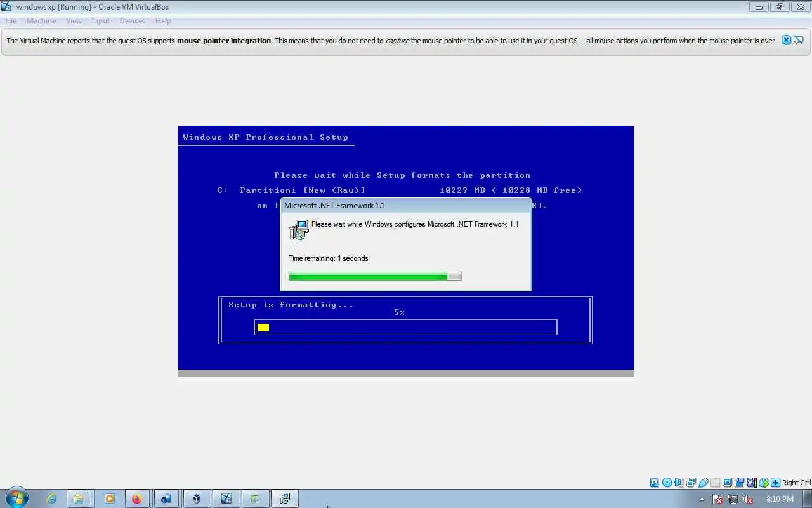Click the CPU virtualization status icon

tap(752, 483)
